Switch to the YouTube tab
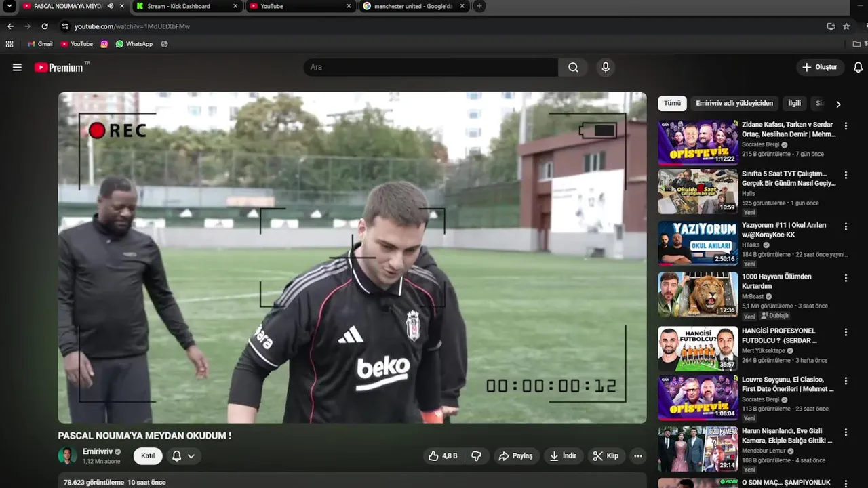Image resolution: width=868 pixels, height=488 pixels. tap(300, 6)
